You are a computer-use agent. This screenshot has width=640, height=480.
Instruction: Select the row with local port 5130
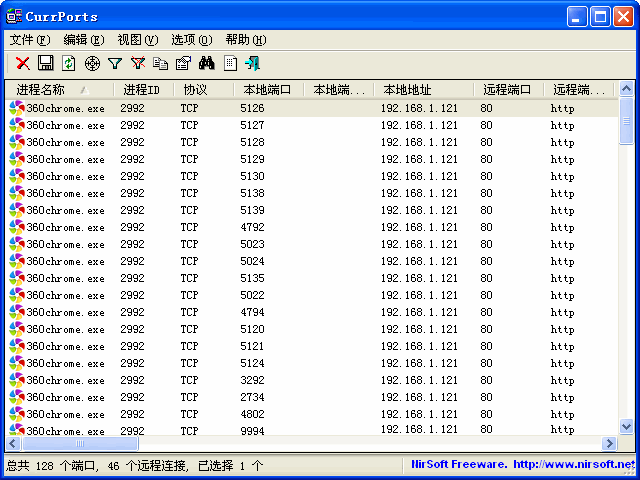point(252,176)
